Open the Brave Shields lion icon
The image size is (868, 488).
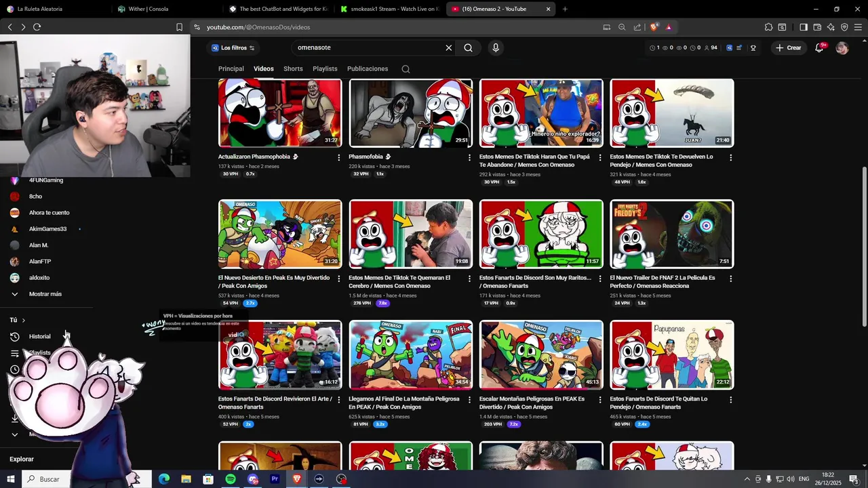(654, 27)
